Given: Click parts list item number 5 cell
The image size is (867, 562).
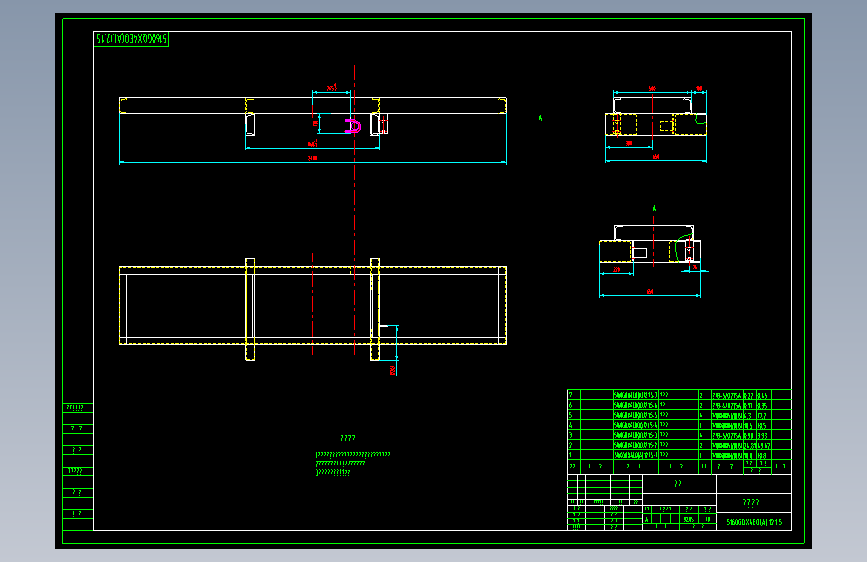Looking at the screenshot, I should pos(574,415).
